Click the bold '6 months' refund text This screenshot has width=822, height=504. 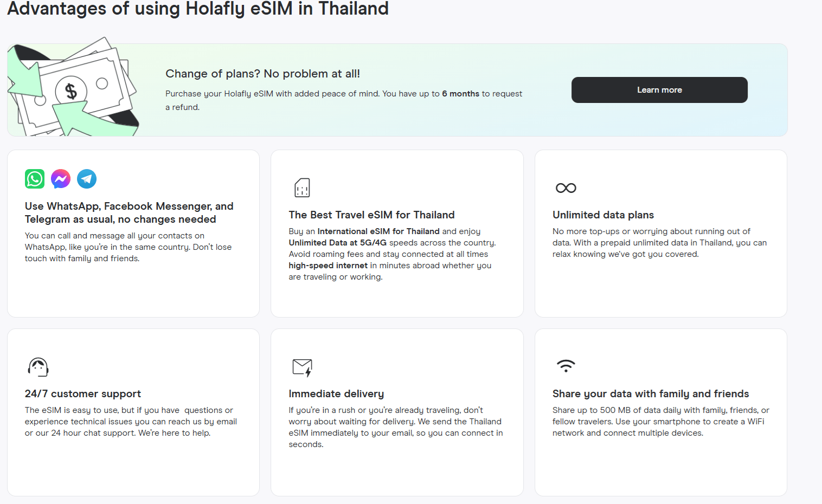coord(460,94)
